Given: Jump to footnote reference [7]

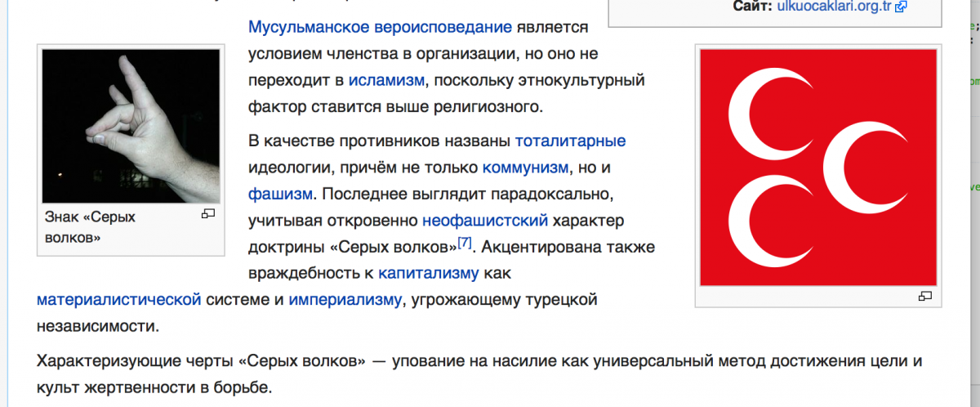Looking at the screenshot, I should pyautogui.click(x=465, y=243).
